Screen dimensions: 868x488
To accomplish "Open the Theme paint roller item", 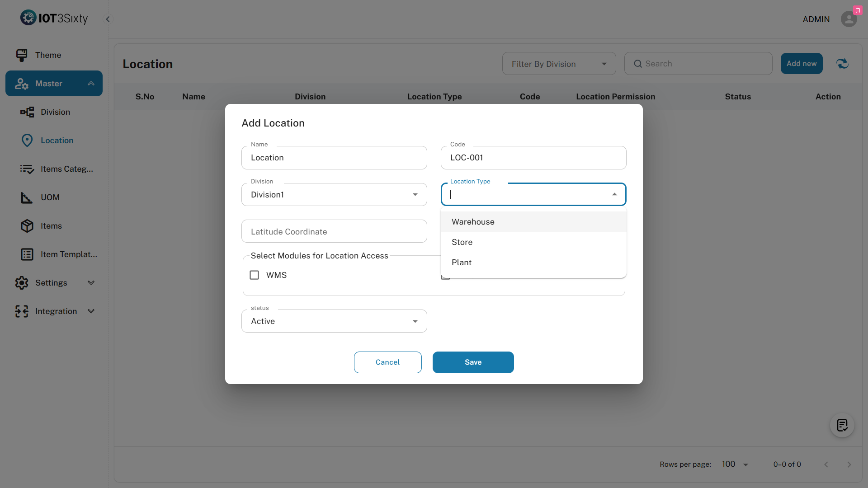I will tap(48, 55).
